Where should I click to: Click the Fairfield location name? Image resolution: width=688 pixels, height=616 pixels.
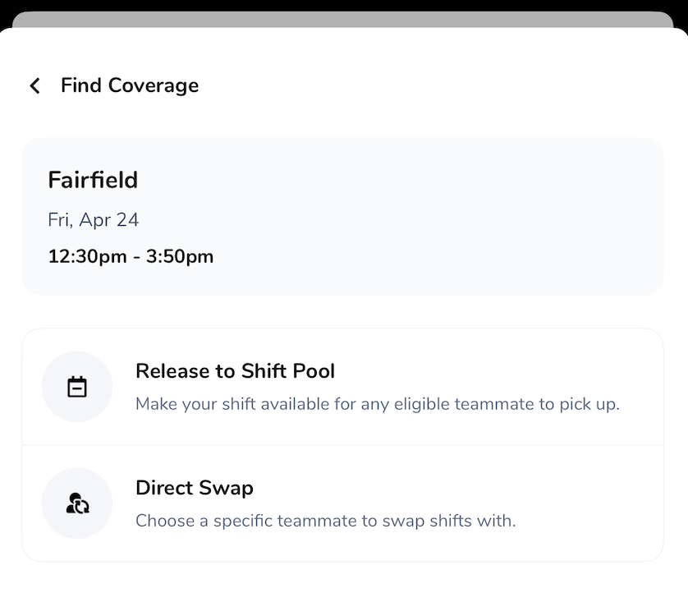coord(93,180)
